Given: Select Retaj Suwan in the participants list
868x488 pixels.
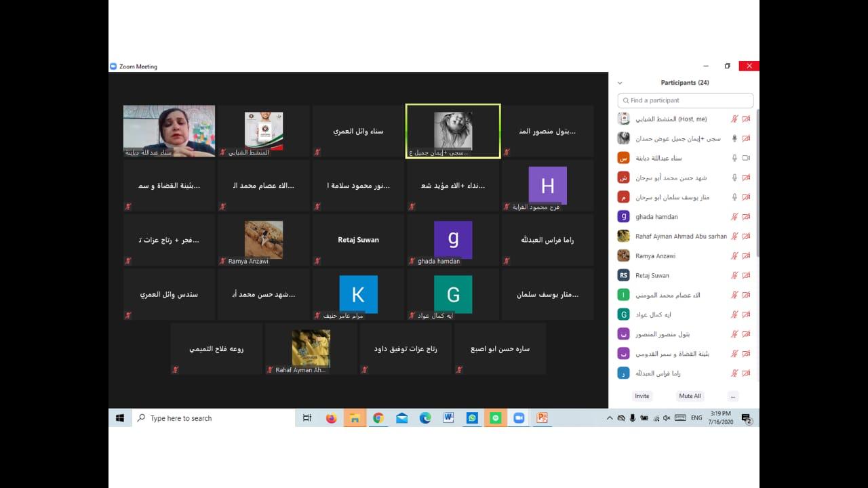Looking at the screenshot, I should click(x=652, y=276).
